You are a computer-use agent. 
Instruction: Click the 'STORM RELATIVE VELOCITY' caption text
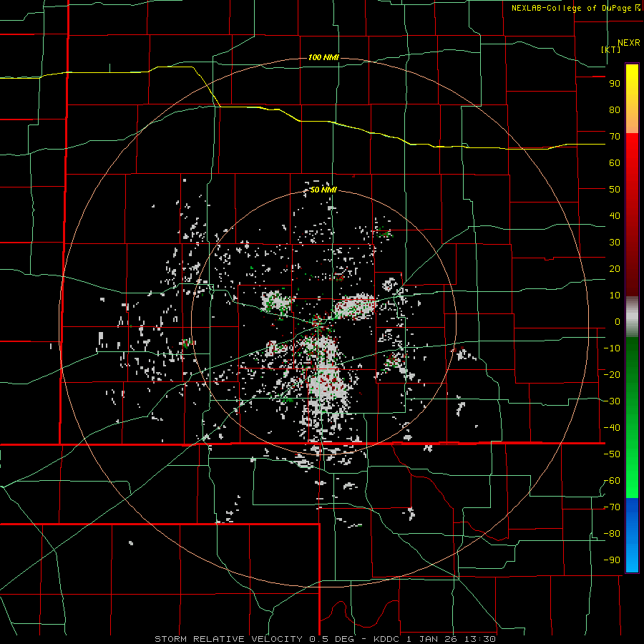pos(229,639)
